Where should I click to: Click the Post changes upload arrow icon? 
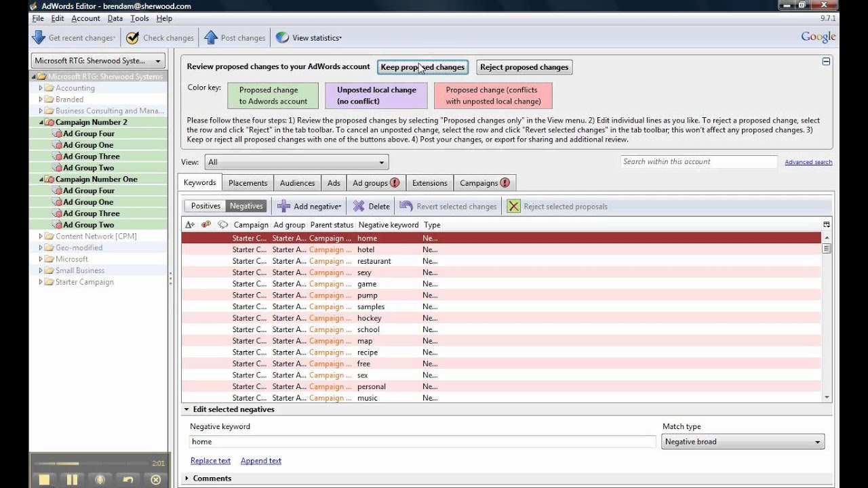pyautogui.click(x=211, y=38)
